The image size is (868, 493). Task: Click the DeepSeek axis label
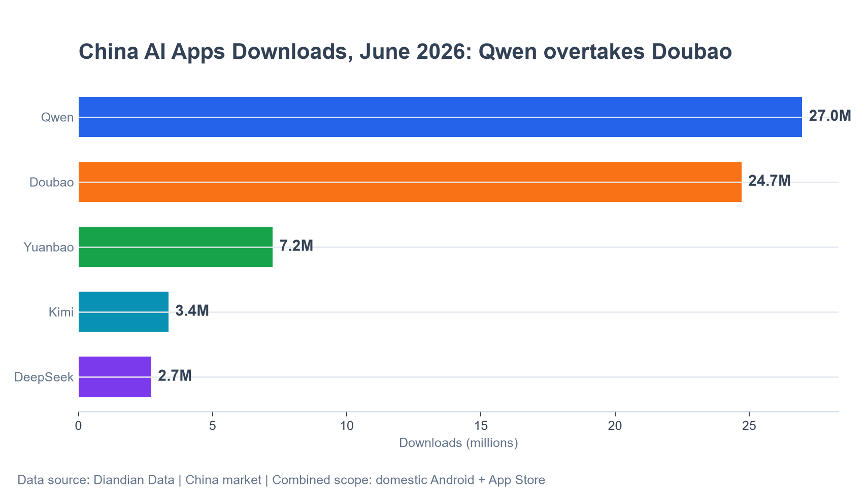point(44,377)
